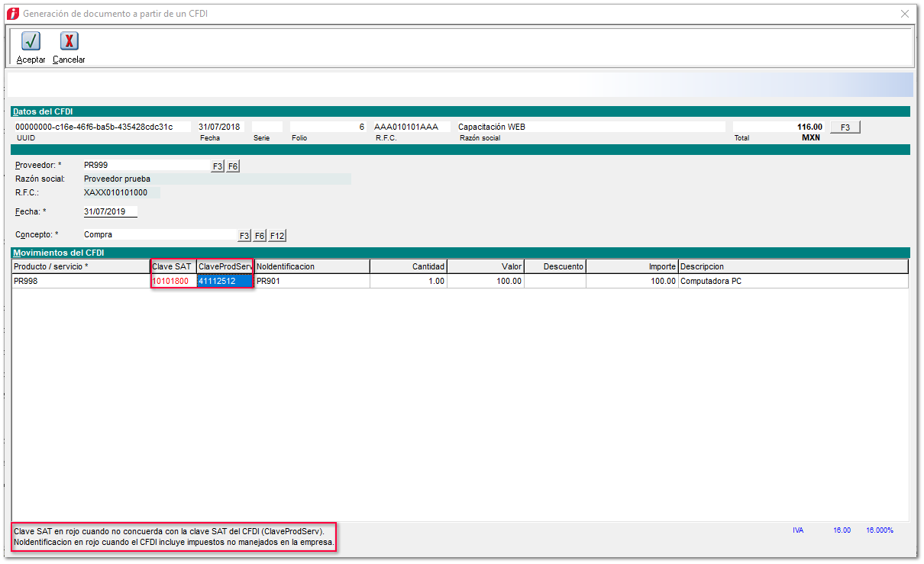Click the ClaveProdServ column header
Image resolution: width=924 pixels, height=564 pixels.
coord(225,266)
